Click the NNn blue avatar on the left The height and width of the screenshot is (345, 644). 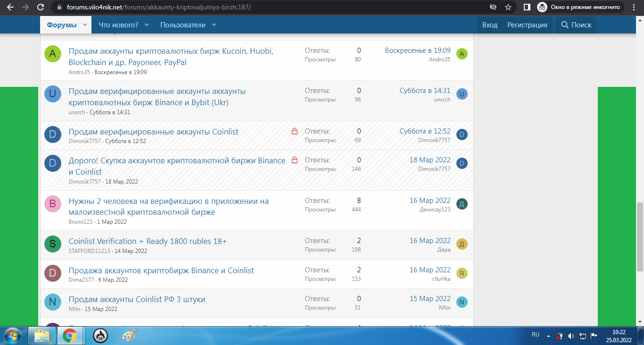(x=52, y=302)
